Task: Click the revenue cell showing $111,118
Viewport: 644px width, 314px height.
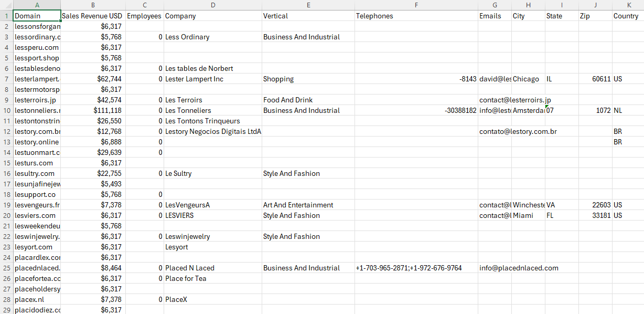Action: pyautogui.click(x=93, y=110)
